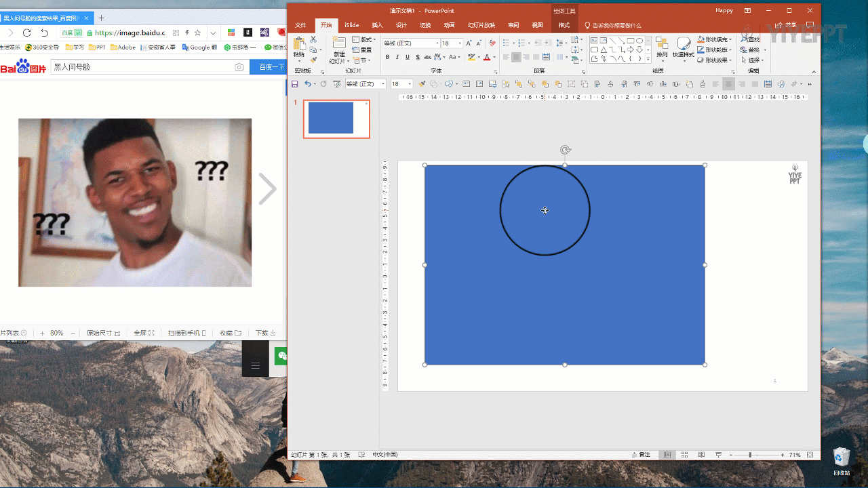
Task: Click the Format Painter brush in the clipboard group
Action: point(313,60)
